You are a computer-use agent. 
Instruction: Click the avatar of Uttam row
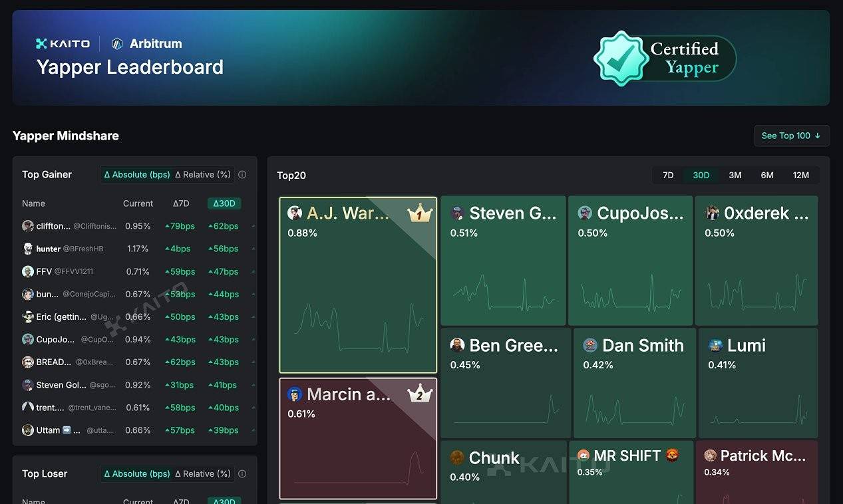coord(28,430)
